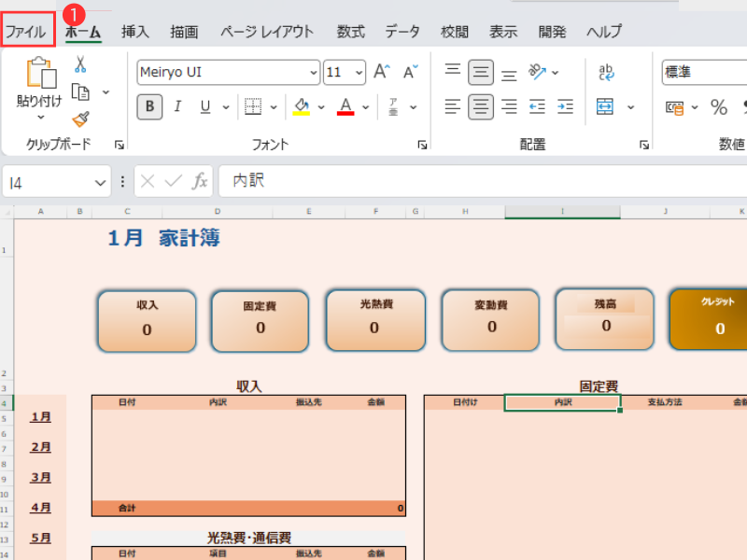Open the ファイル tab
The width and height of the screenshot is (747, 560).
click(x=26, y=32)
